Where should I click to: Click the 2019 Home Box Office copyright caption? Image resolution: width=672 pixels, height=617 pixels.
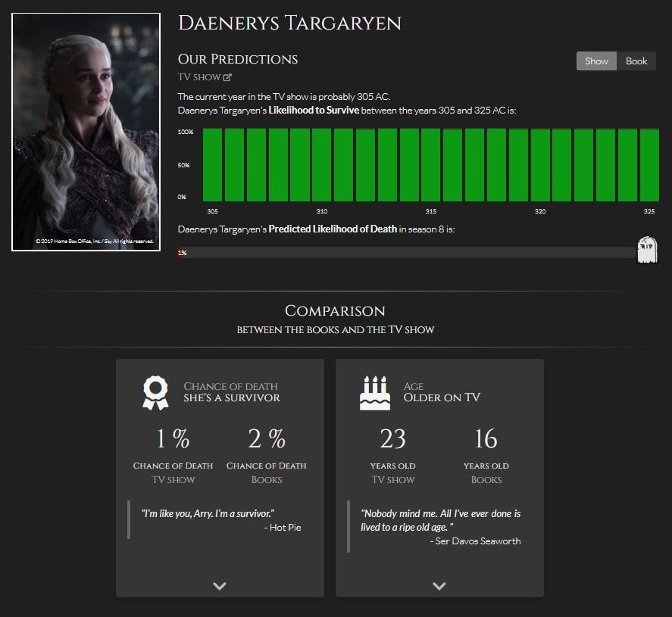click(x=95, y=241)
